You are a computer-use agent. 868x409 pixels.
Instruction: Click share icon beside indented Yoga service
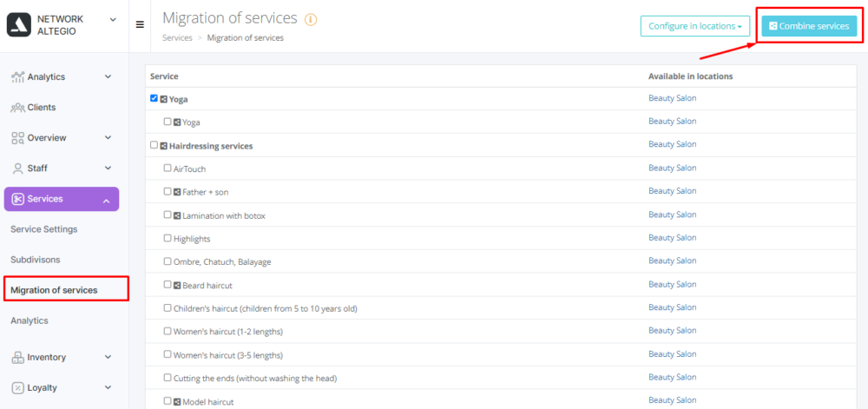coord(177,122)
